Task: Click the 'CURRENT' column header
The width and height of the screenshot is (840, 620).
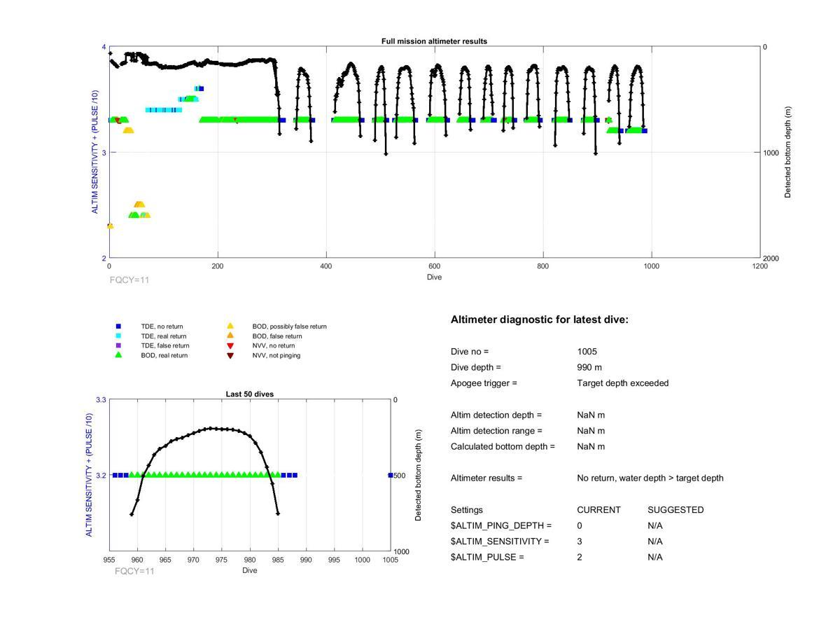Action: point(598,510)
